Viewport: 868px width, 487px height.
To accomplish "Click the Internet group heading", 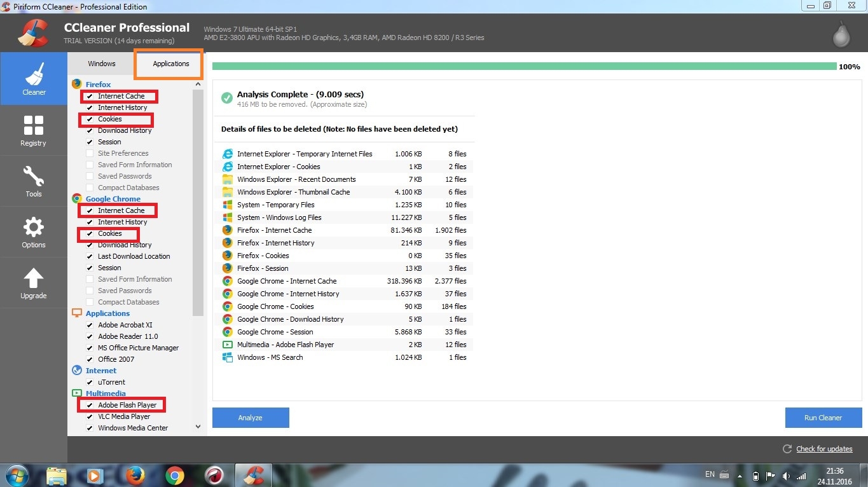I will [101, 370].
